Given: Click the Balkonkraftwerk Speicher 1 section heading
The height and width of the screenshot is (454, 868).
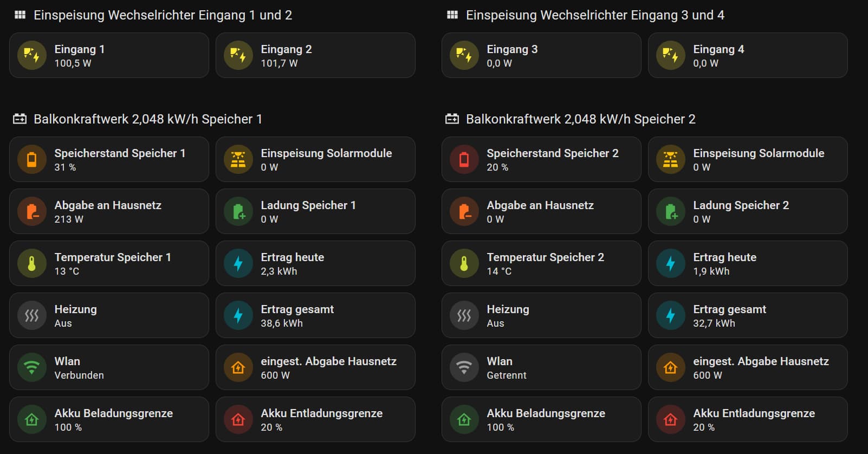Looking at the screenshot, I should coord(148,119).
